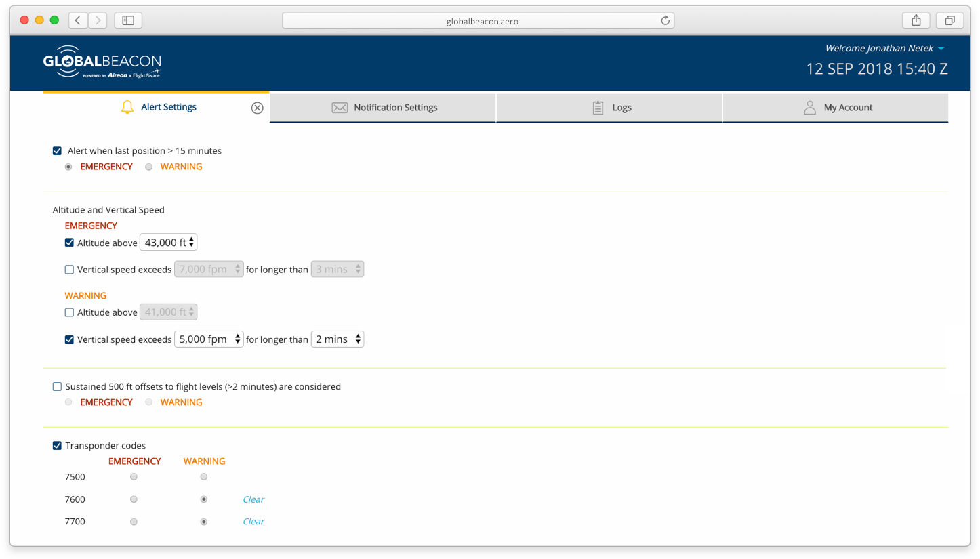Click the globalbeacon.aero address bar
The height and width of the screenshot is (559, 980).
pos(478,21)
